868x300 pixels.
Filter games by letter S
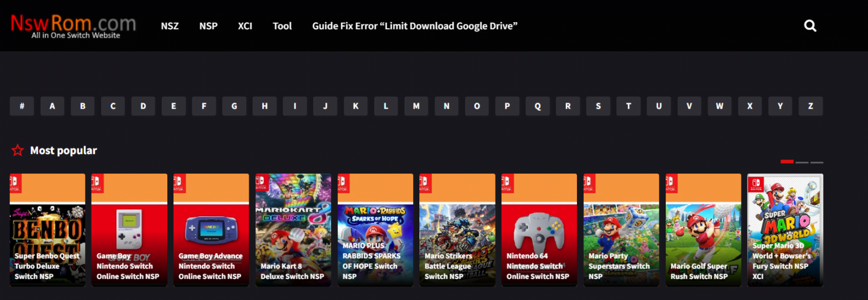(598, 106)
